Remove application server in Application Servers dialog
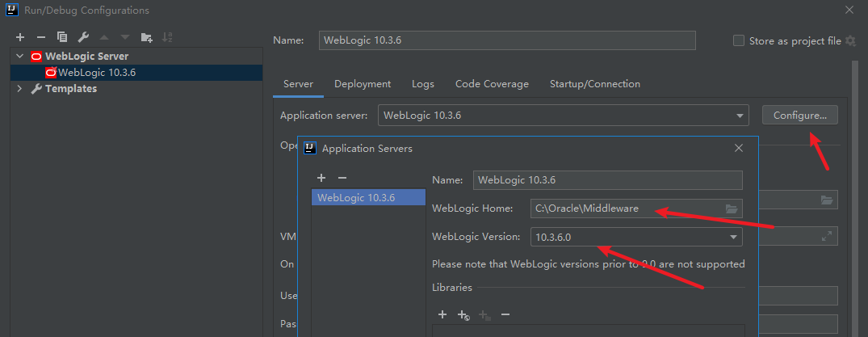 pos(342,178)
